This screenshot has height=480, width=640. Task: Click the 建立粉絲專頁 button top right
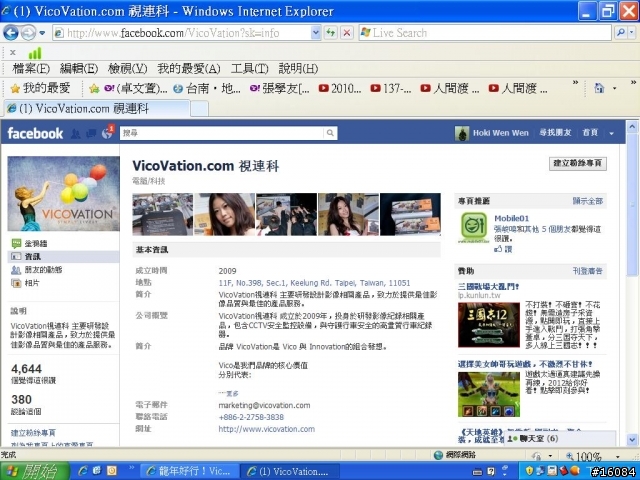(578, 163)
